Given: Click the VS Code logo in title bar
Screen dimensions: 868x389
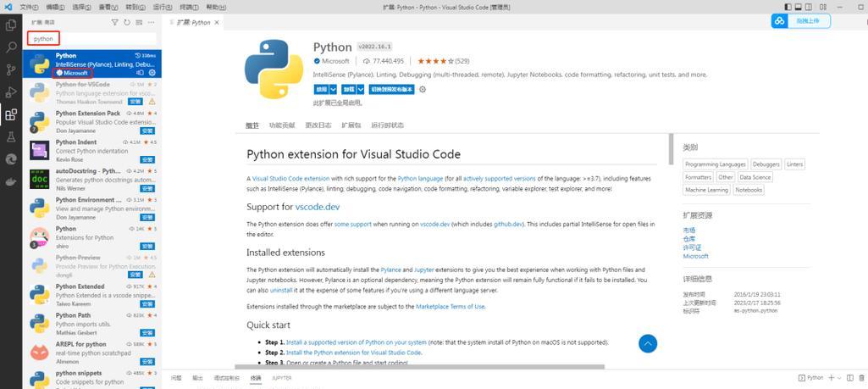Looking at the screenshot, I should click(8, 7).
